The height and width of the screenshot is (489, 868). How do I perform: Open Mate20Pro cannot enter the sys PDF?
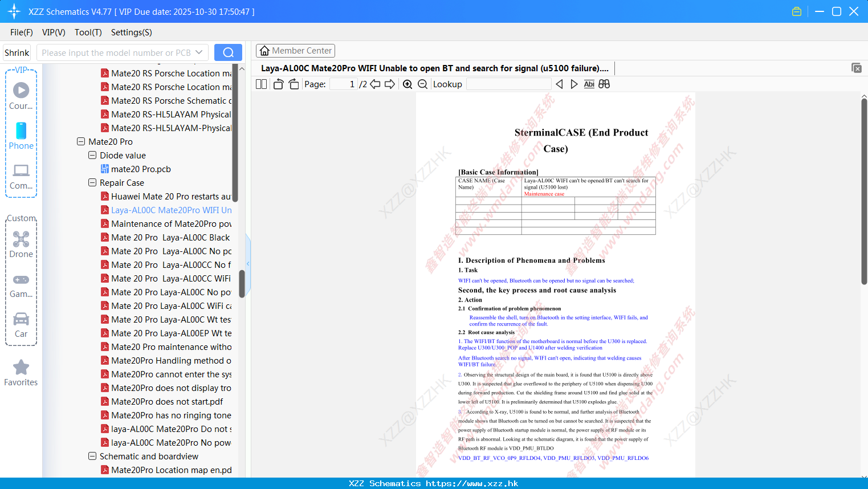coord(166,374)
